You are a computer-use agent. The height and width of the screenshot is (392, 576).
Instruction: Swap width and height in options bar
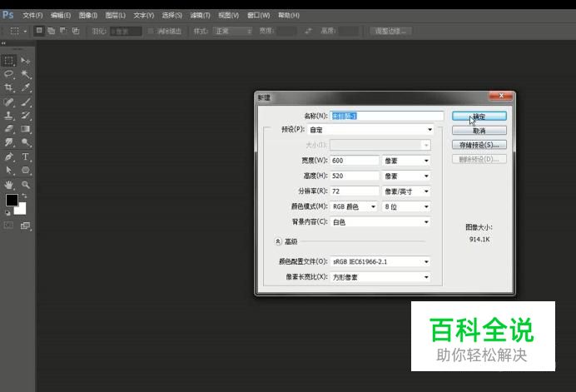[308, 32]
